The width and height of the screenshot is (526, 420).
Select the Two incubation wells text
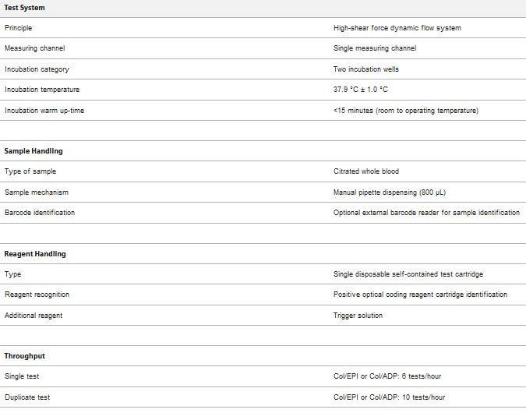(x=365, y=69)
